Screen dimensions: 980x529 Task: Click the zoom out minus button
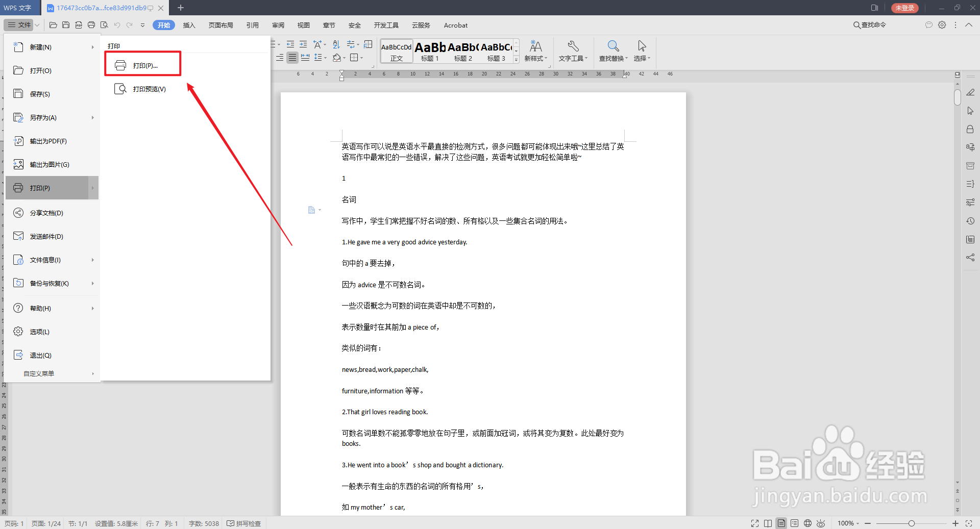[x=868, y=523]
